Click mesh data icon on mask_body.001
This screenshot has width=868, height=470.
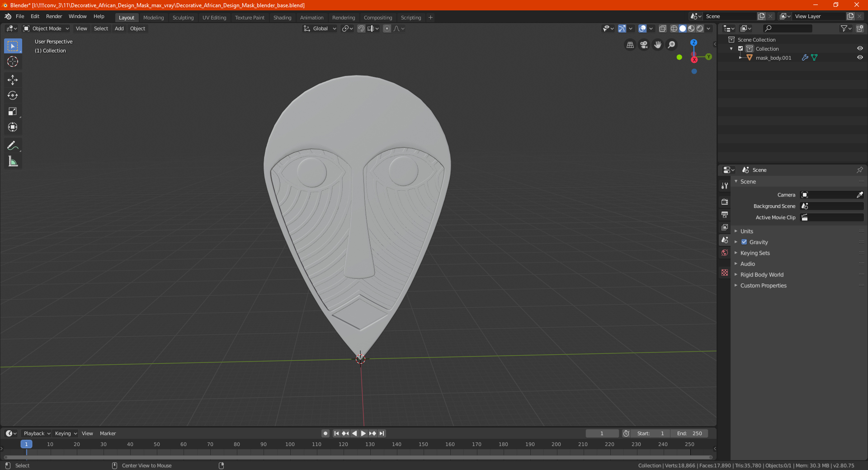[814, 58]
